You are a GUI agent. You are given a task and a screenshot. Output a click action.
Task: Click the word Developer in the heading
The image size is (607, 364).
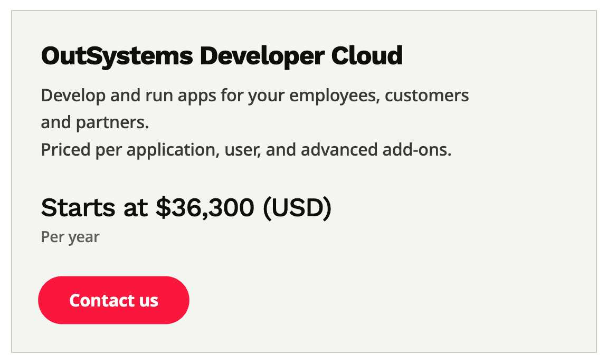[262, 56]
